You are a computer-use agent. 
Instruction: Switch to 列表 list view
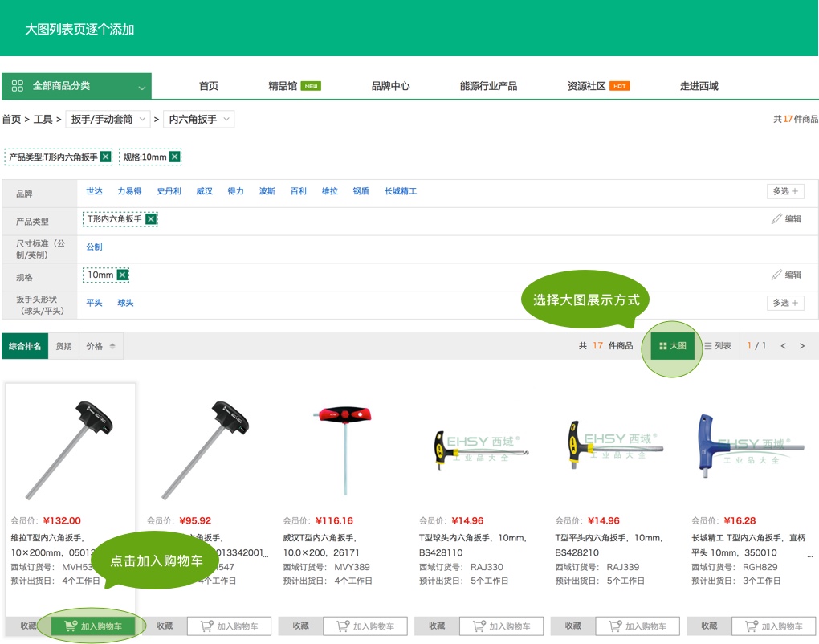[x=717, y=346]
